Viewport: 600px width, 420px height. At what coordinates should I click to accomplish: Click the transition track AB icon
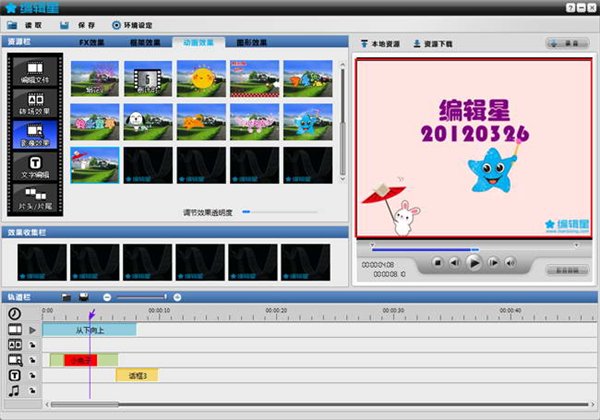tap(15, 345)
